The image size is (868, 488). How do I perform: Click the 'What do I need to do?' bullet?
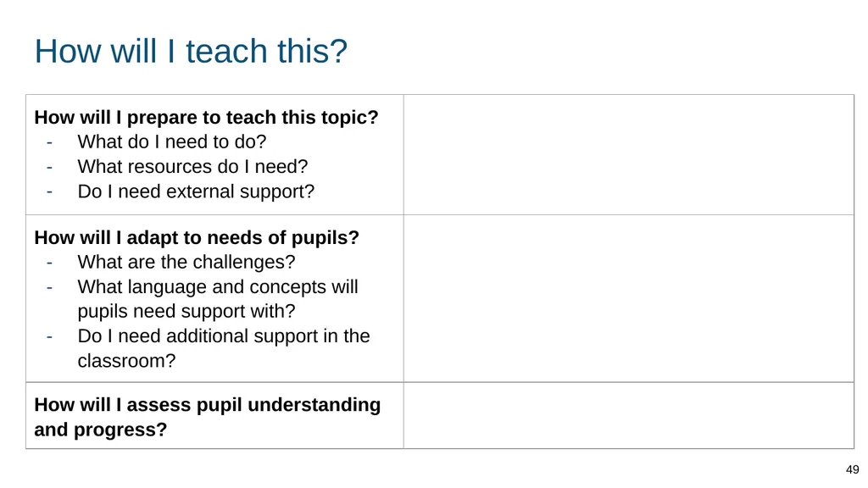coord(171,141)
